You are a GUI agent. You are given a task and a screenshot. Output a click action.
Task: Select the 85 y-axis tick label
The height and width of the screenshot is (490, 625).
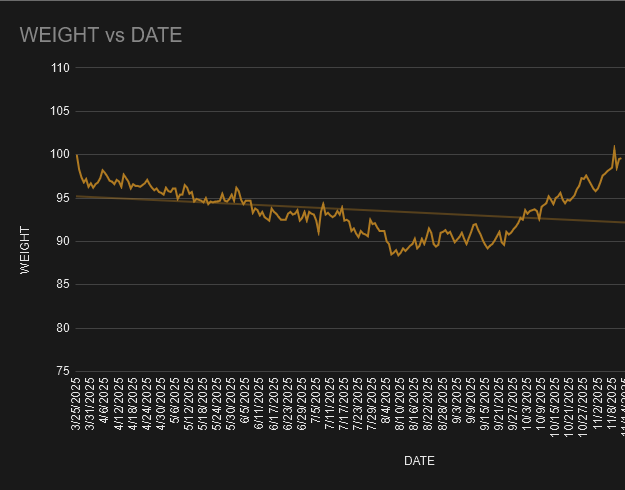click(x=63, y=284)
